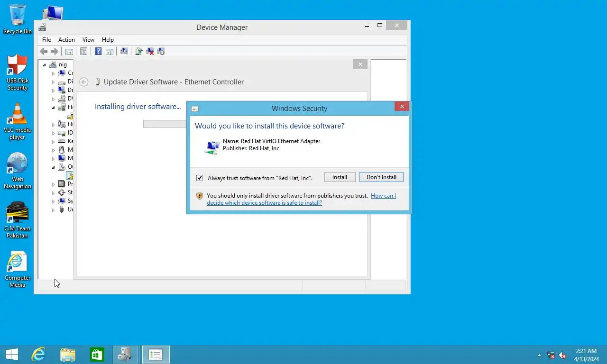Expand the IDE controllers node arrow
The height and width of the screenshot is (364, 607).
pyautogui.click(x=53, y=133)
